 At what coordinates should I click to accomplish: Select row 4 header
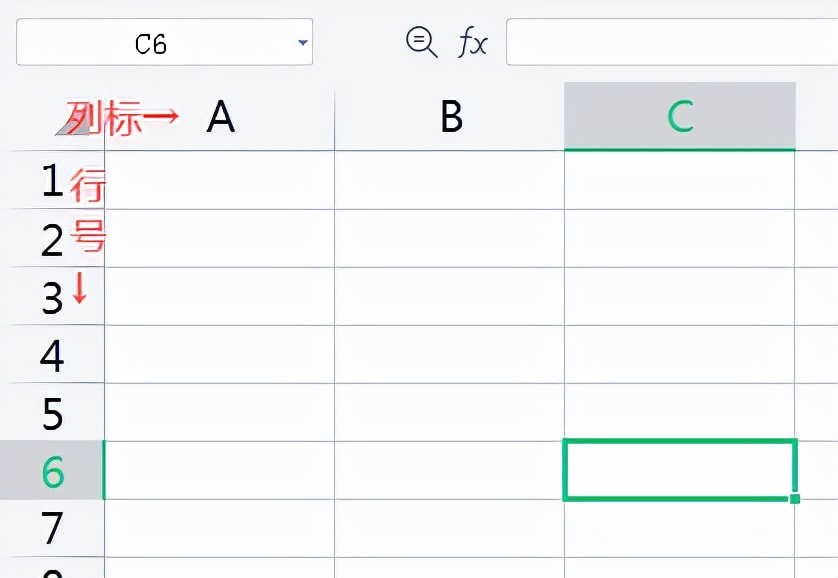(52, 356)
